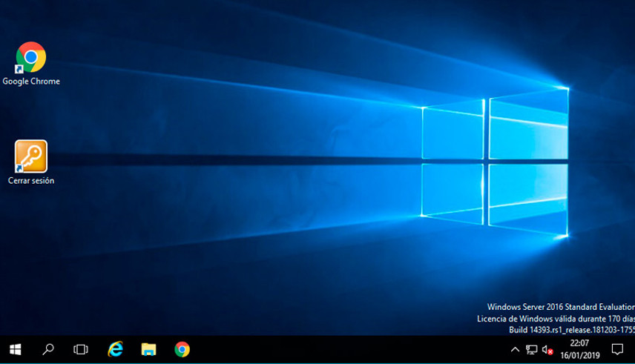The image size is (635, 364).
Task: Select the Cerrar sesión key icon
Action: point(30,156)
